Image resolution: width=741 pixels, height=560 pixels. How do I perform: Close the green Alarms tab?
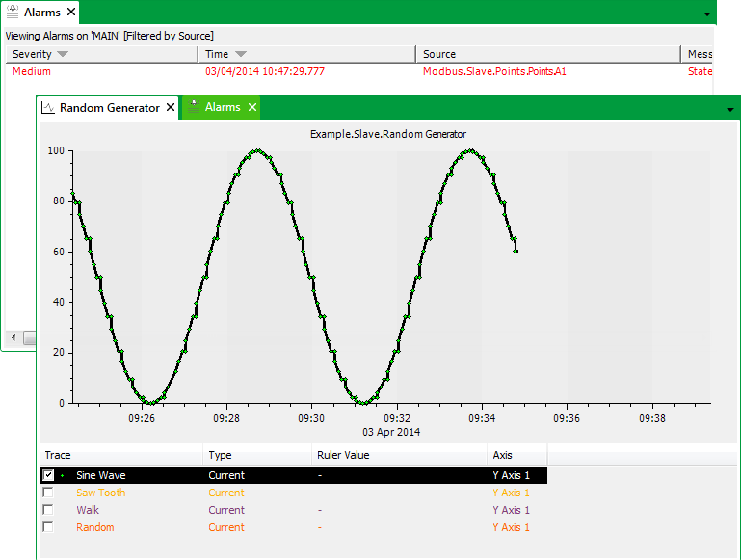(251, 108)
